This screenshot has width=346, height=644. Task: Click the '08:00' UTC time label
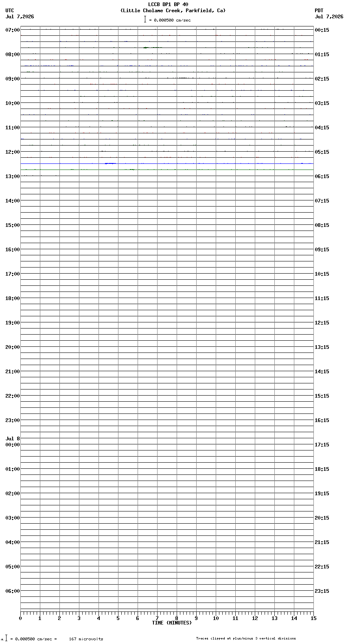[13, 54]
